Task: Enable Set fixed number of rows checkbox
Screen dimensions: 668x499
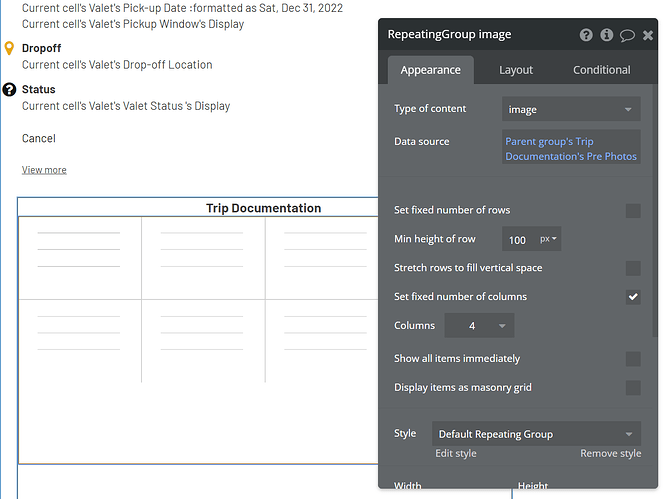Action: (x=633, y=211)
